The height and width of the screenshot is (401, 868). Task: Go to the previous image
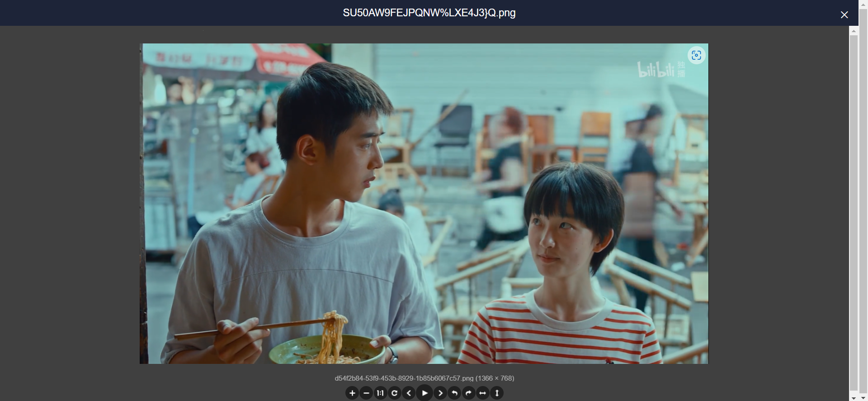click(x=409, y=393)
